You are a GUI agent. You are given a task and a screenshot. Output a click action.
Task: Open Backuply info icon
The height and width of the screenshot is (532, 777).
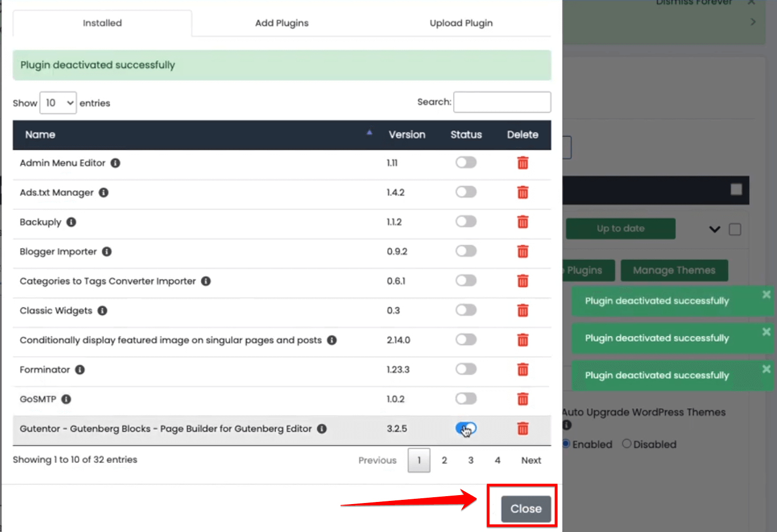71,222
